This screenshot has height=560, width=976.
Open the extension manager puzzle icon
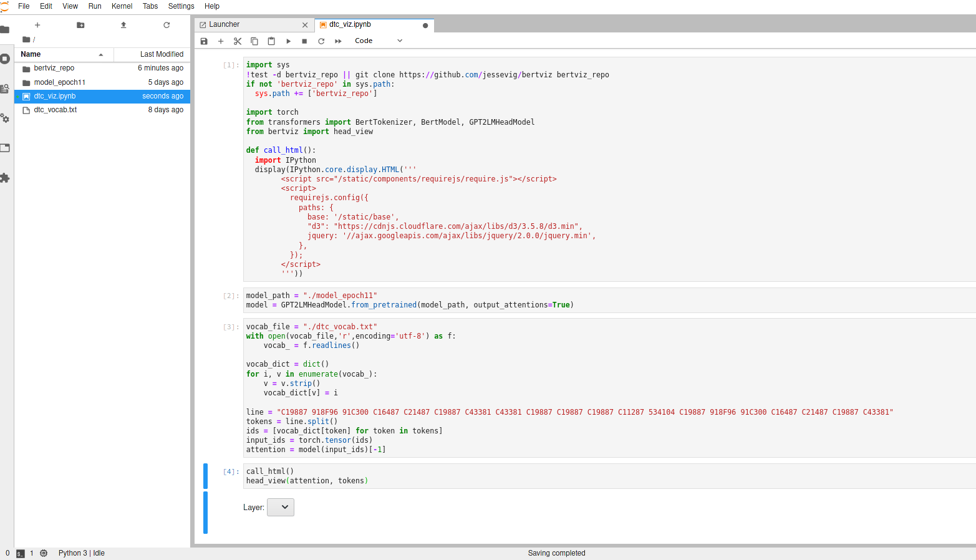coord(6,178)
